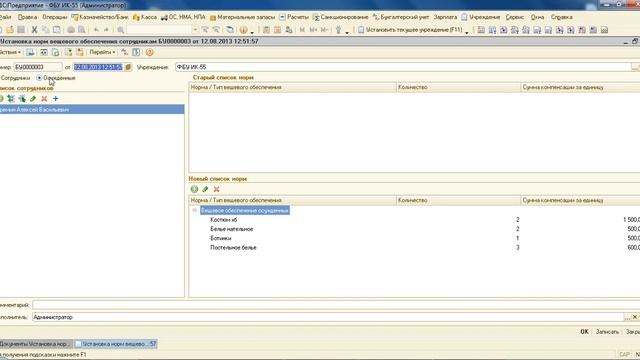Click the restore window icon of the document
Image resolution: width=640 pixels, height=360 pixels.
click(x=635, y=41)
